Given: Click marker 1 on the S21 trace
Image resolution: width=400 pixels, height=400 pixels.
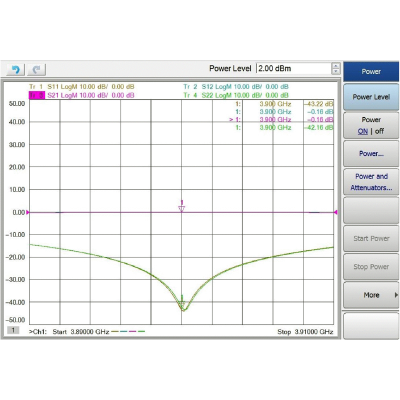Looking at the screenshot, I should 182,207.
